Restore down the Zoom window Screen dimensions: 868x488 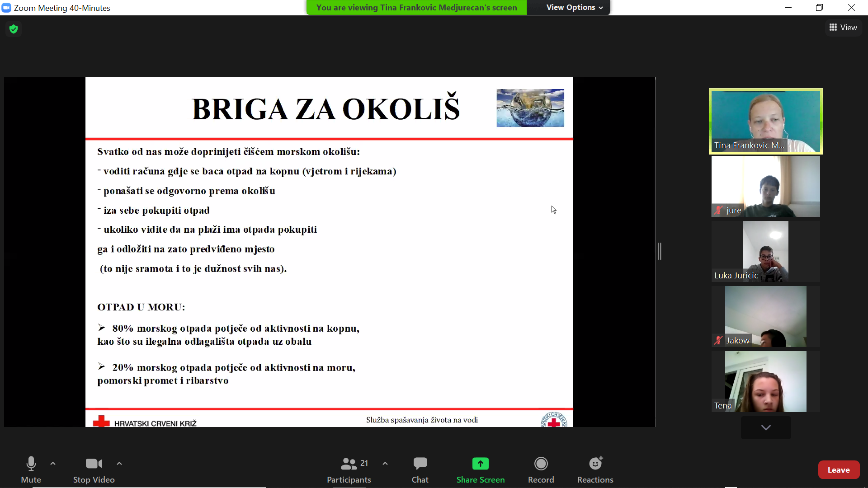(x=819, y=7)
